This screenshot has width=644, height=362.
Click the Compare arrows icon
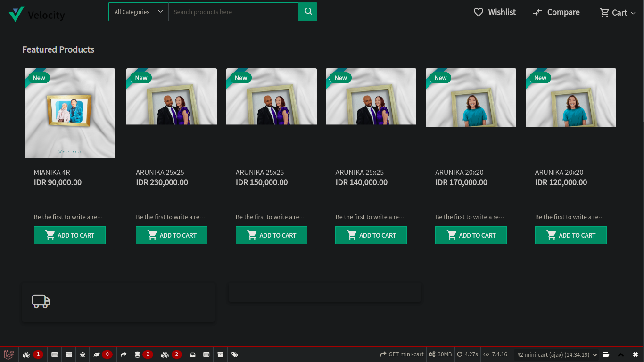(537, 13)
